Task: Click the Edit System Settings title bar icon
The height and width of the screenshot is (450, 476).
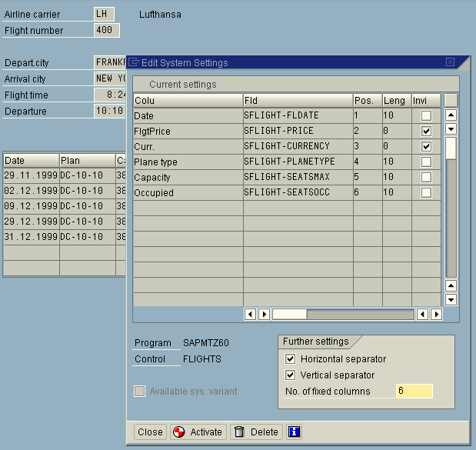Action: 134,62
